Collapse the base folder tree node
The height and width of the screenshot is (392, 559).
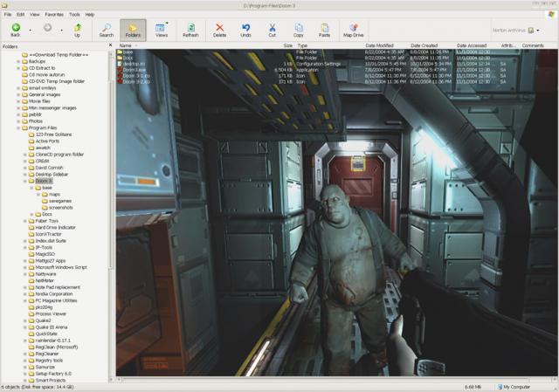[31, 188]
